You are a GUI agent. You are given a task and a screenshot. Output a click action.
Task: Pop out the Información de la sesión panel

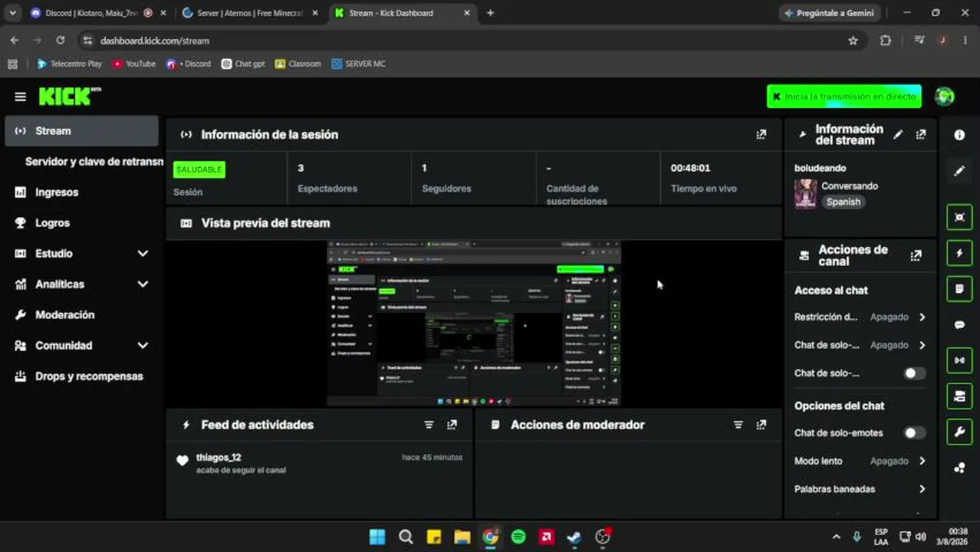pos(761,134)
